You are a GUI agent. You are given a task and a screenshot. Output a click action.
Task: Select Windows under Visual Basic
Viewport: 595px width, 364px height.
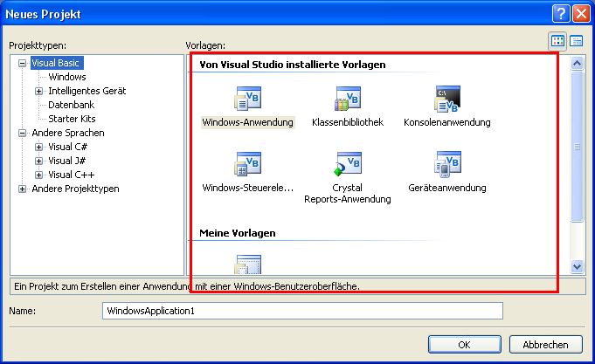tap(67, 77)
